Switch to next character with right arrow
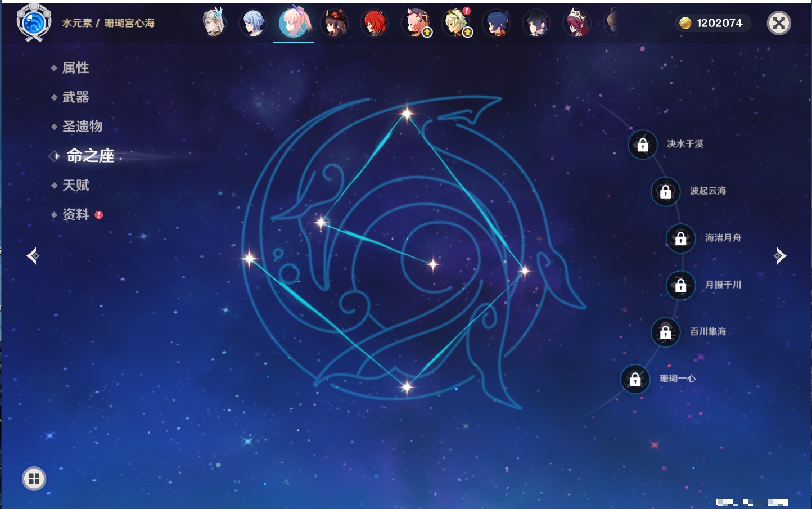 click(779, 256)
